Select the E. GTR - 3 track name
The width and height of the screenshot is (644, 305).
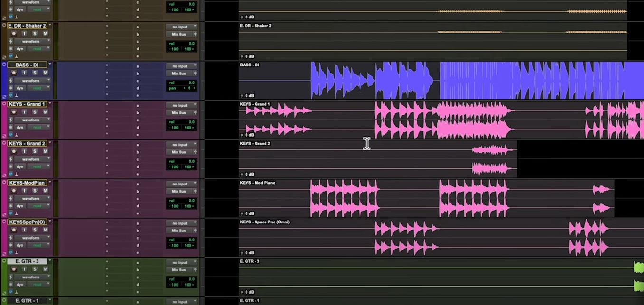click(27, 261)
